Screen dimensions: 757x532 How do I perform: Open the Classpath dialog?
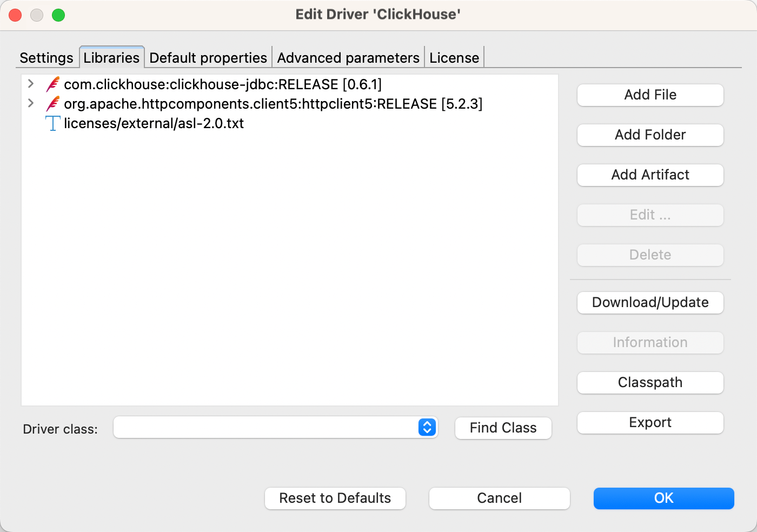[x=650, y=383]
